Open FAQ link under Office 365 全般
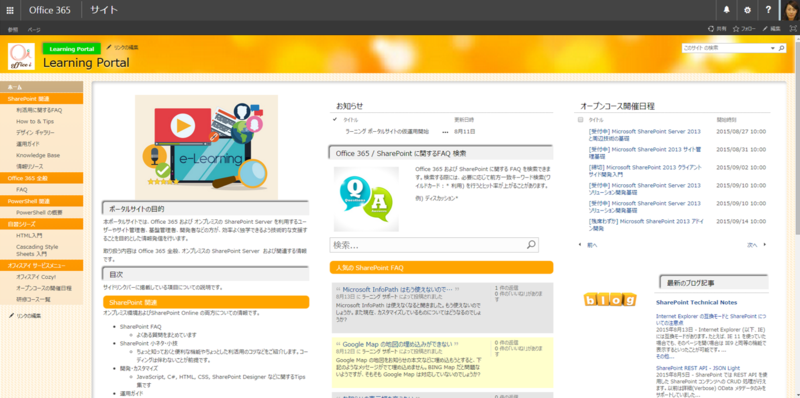 tap(22, 189)
